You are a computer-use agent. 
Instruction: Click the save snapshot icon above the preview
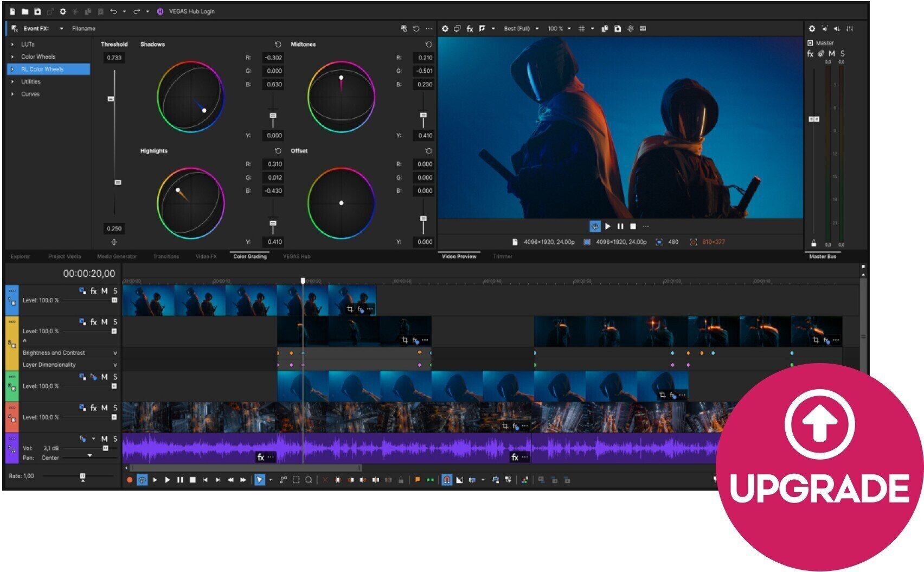coord(618,29)
